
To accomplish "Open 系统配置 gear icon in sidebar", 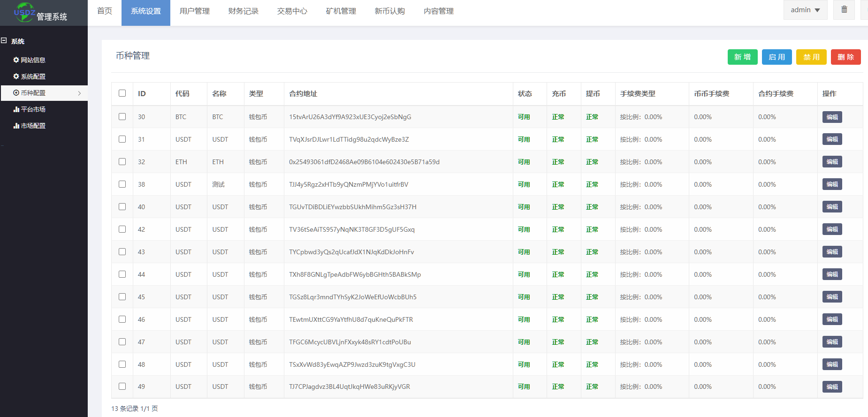I will point(16,76).
